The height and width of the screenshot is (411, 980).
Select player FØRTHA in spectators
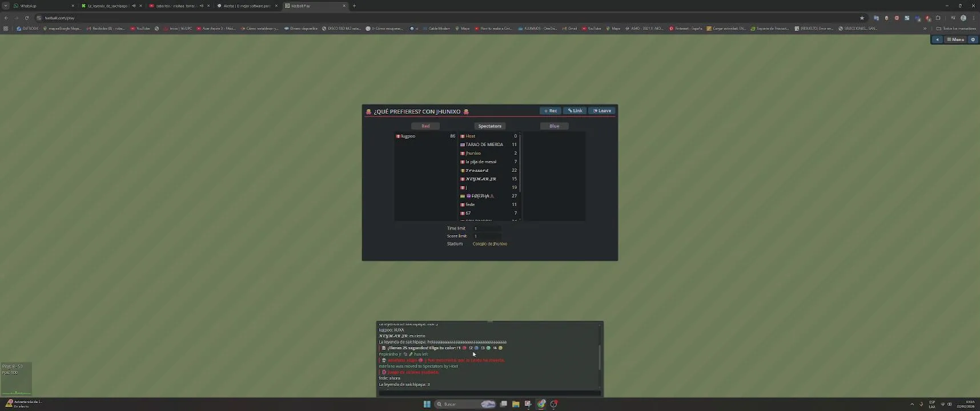488,196
